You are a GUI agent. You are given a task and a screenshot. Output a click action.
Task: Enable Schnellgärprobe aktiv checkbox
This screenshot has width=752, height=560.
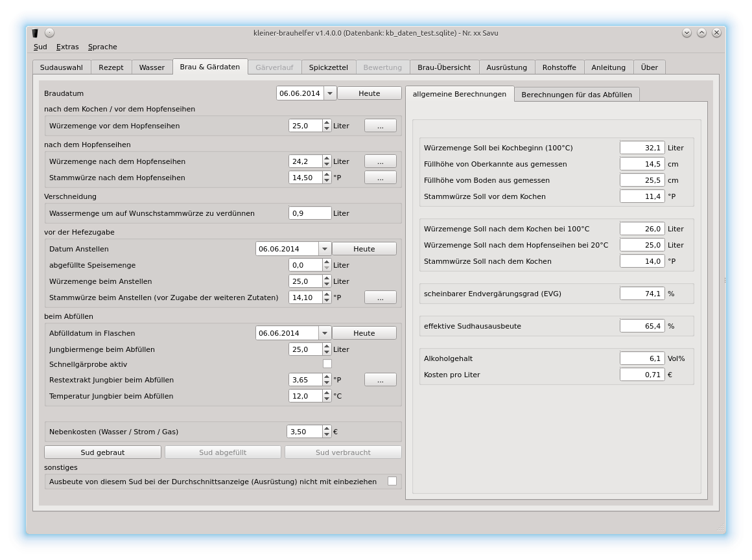tap(327, 364)
